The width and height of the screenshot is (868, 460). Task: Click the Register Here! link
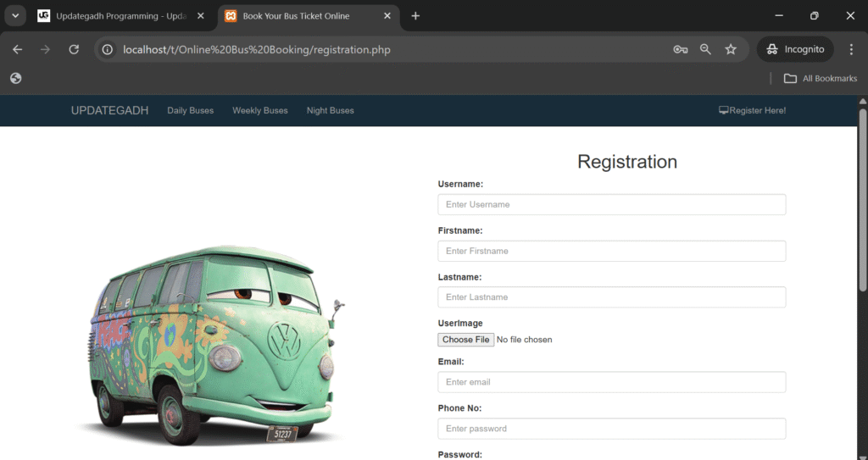753,111
